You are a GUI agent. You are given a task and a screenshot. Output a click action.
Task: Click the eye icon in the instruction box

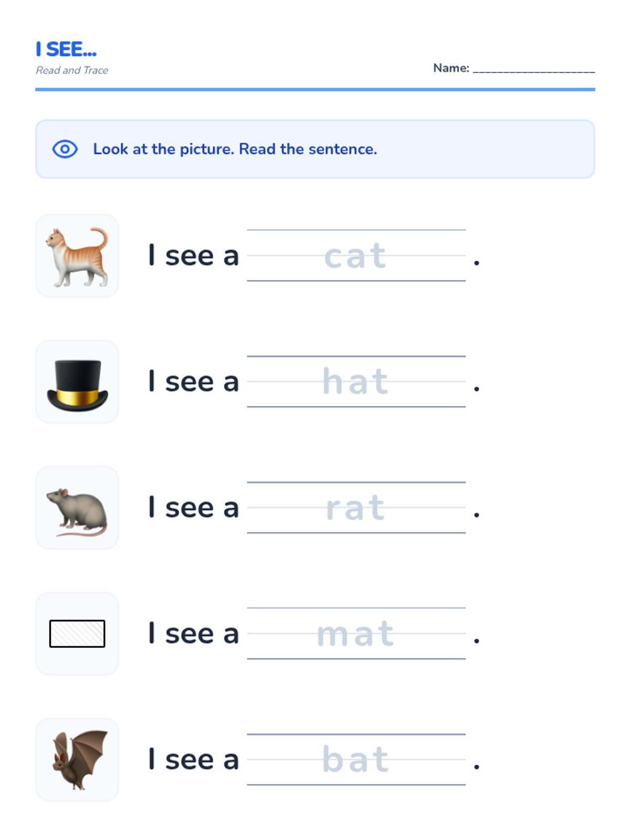click(x=65, y=149)
